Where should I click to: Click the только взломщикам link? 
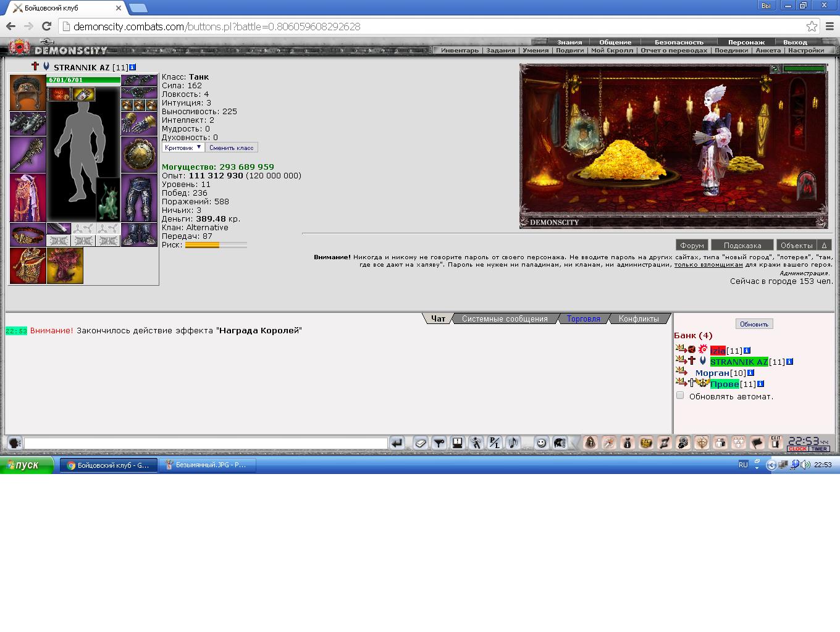click(x=708, y=265)
